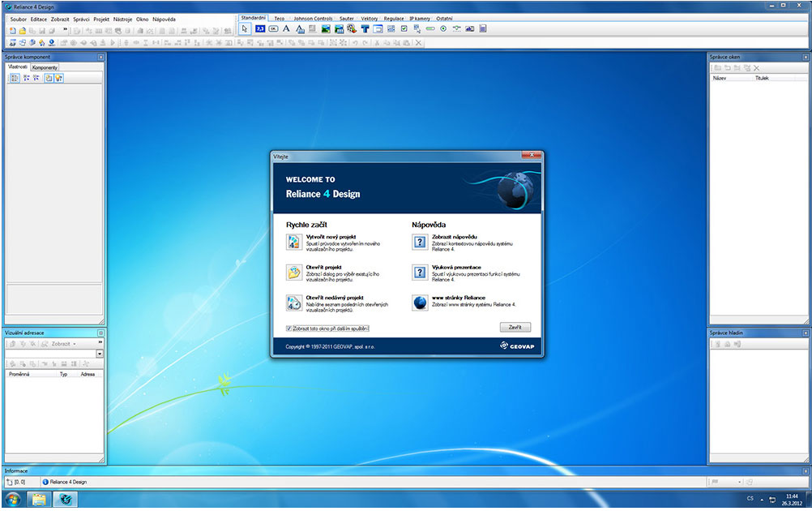Click the Zobrazit nápovědu question mark icon
This screenshot has width=812, height=511.
[420, 242]
